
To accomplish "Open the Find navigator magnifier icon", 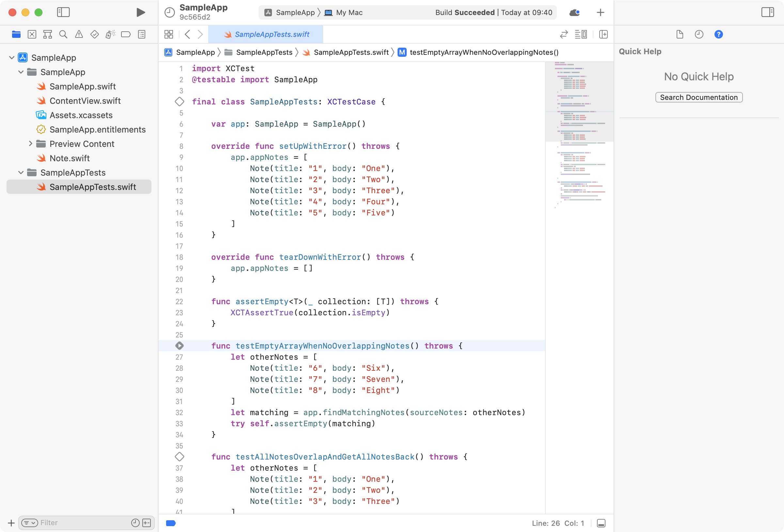I will pyautogui.click(x=63, y=34).
